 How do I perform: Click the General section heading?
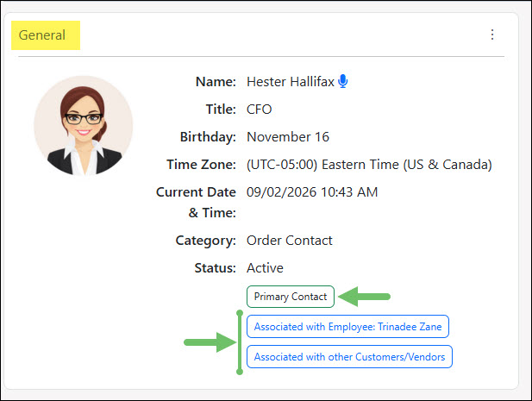[42, 35]
